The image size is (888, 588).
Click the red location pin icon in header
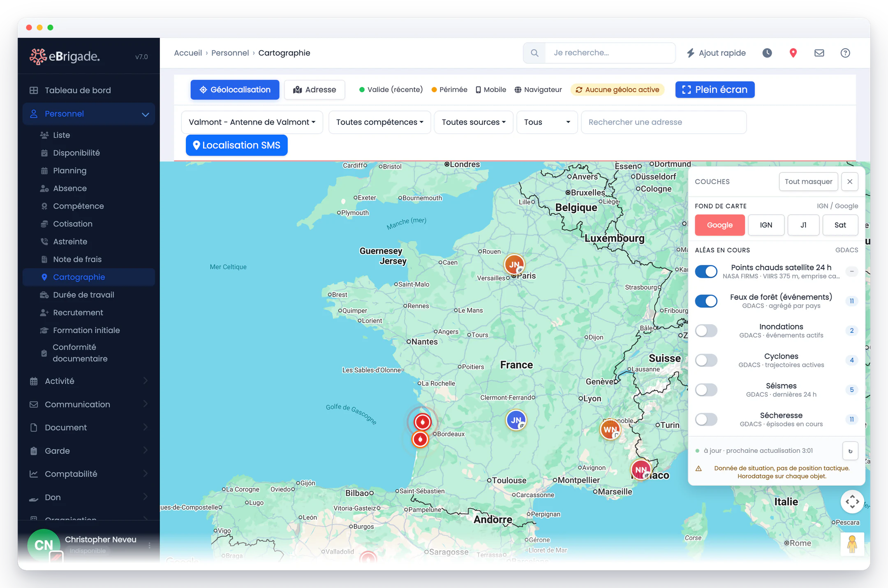coord(793,53)
